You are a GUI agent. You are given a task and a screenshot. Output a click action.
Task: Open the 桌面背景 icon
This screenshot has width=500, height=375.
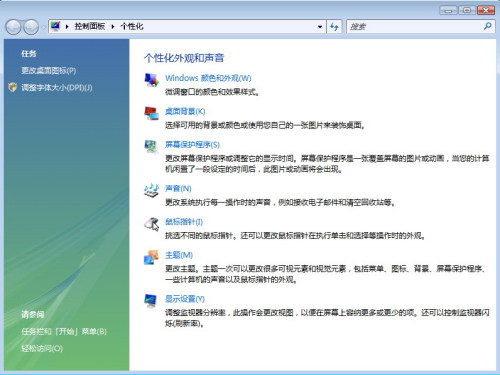pyautogui.click(x=151, y=113)
